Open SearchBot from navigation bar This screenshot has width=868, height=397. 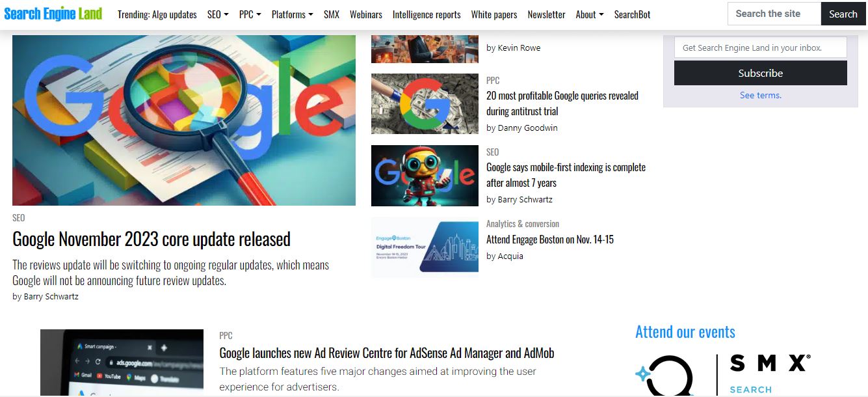(x=633, y=14)
